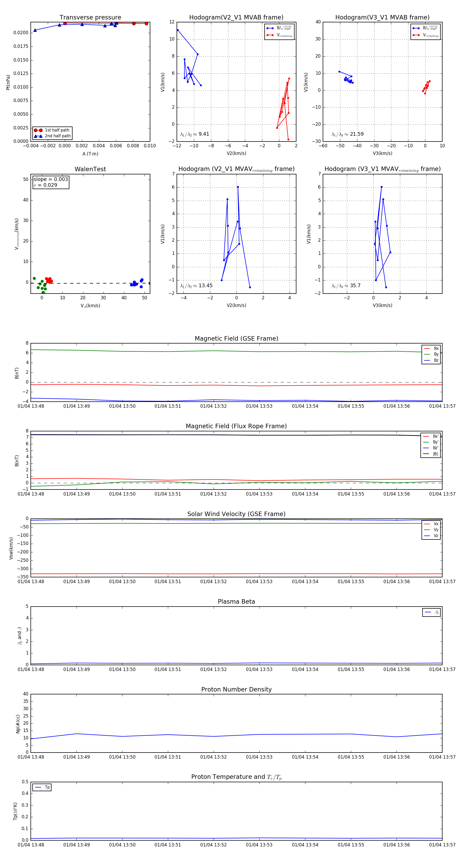Click the "Solar Wind Velocity (GSE Frame)" title
The width and height of the screenshot is (473, 868).
(236, 514)
